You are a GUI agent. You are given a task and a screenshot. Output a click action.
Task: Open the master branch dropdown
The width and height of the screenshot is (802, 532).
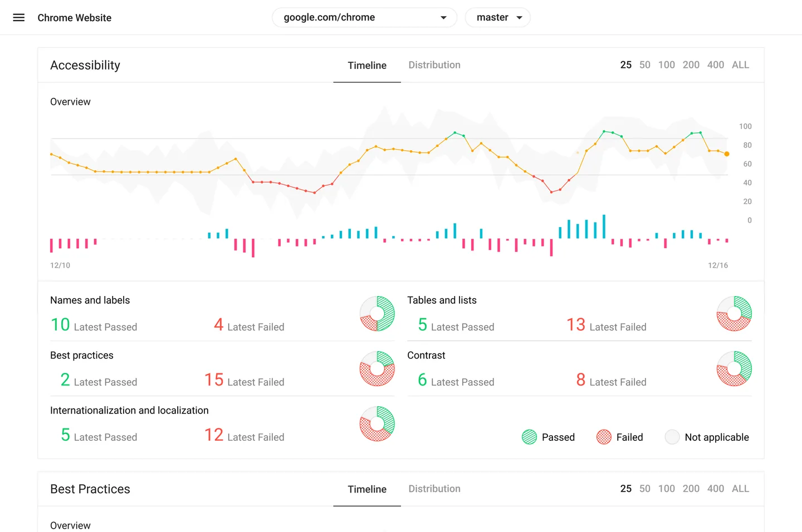point(498,18)
